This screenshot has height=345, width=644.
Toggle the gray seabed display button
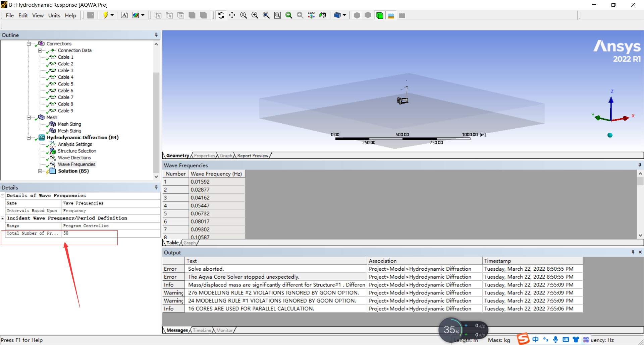[x=402, y=15]
